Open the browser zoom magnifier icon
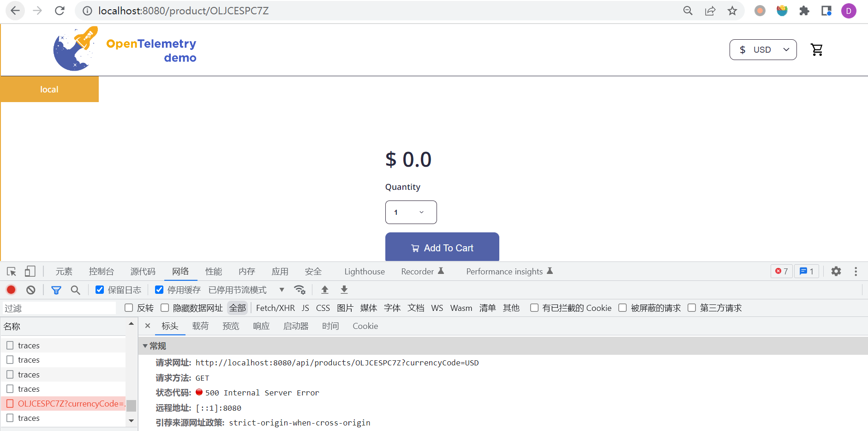 click(688, 11)
